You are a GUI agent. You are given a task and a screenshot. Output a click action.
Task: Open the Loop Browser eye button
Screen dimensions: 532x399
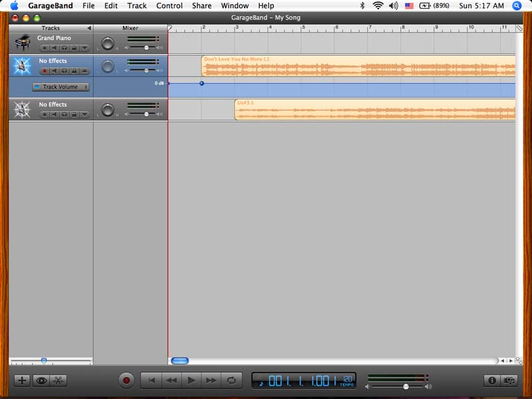[41, 380]
